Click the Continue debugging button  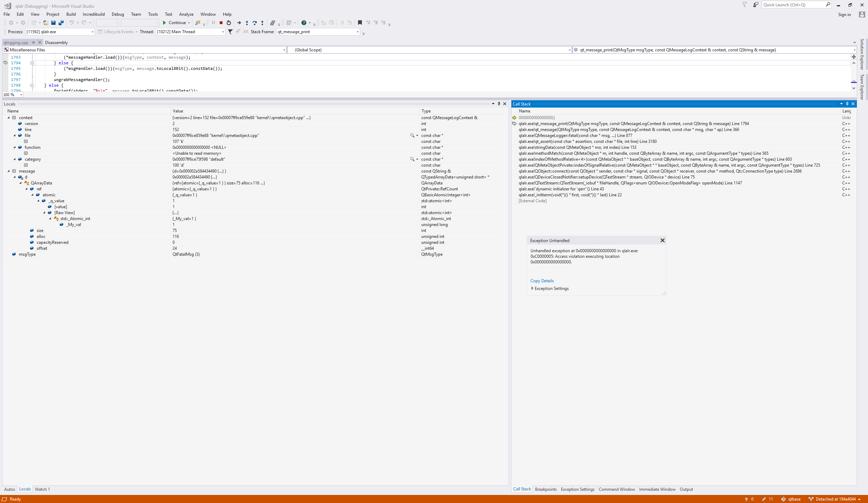pyautogui.click(x=175, y=23)
